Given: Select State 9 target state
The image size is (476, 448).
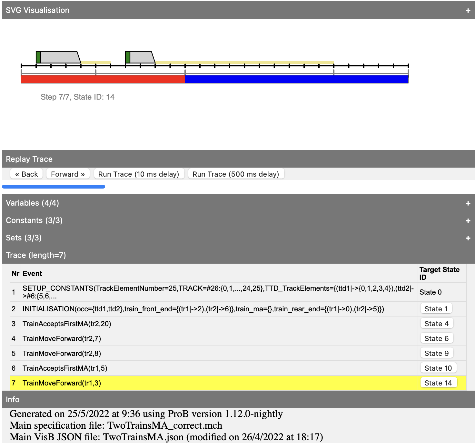Looking at the screenshot, I should [x=436, y=353].
